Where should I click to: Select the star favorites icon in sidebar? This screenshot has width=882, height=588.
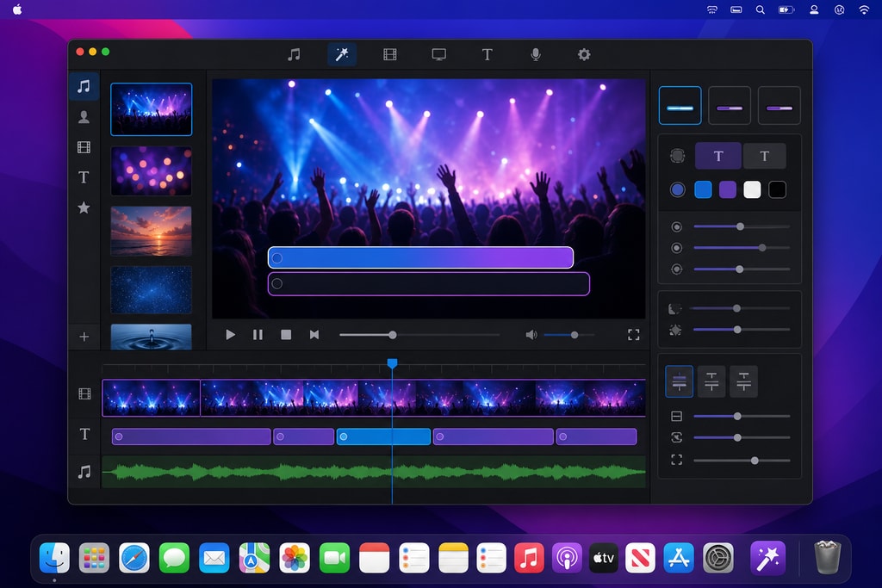(x=84, y=208)
